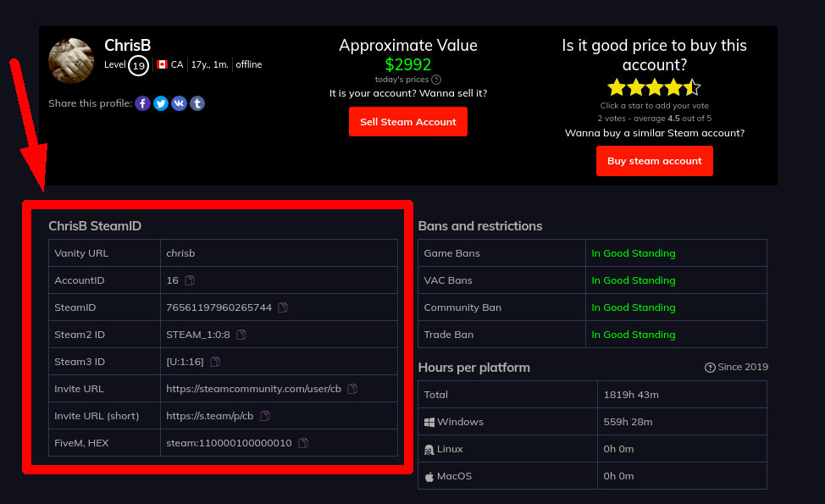Share profile on Twitter

[161, 103]
